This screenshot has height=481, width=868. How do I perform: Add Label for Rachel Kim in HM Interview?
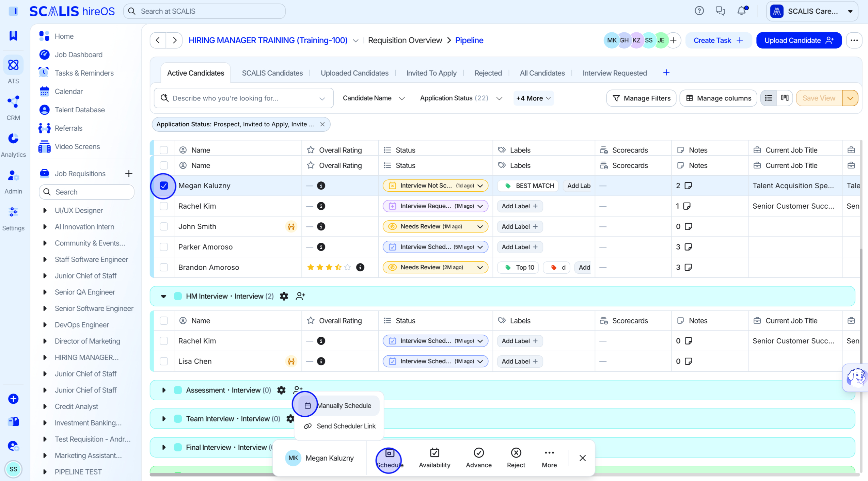point(519,341)
